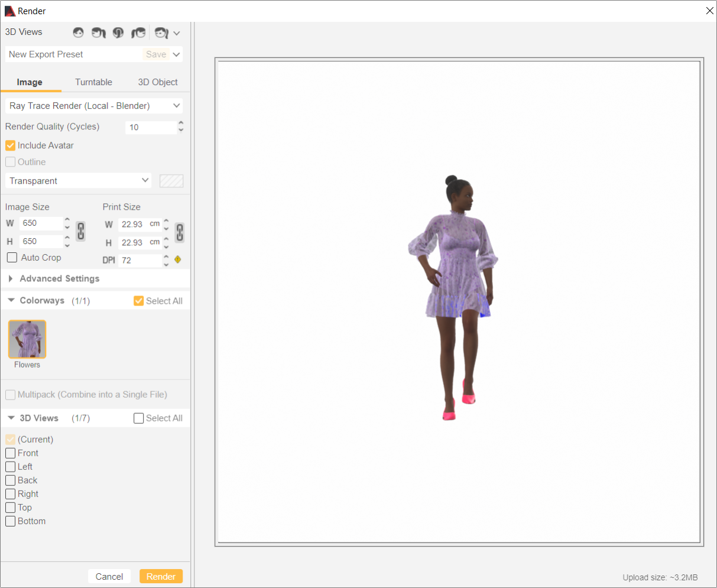The image size is (717, 588).
Task: Toggle the Image Size aspect ratio chain link
Action: 81,231
